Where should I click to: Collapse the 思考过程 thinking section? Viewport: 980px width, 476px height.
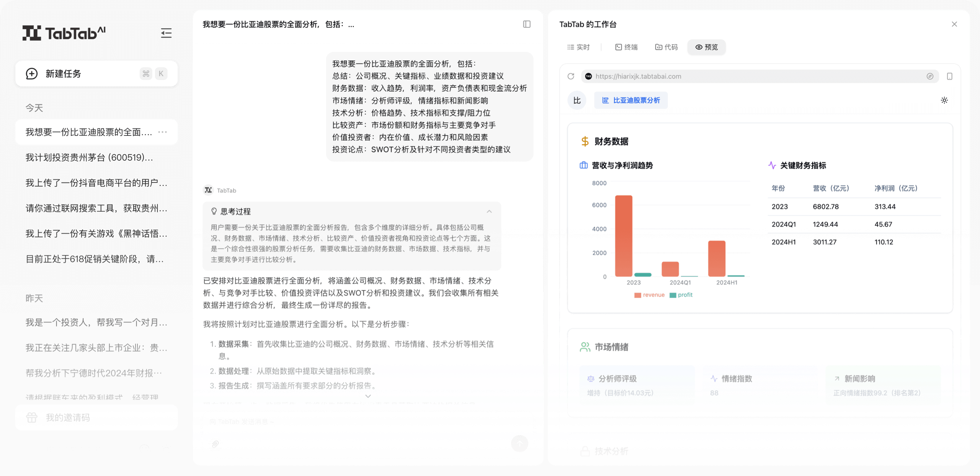click(x=489, y=212)
